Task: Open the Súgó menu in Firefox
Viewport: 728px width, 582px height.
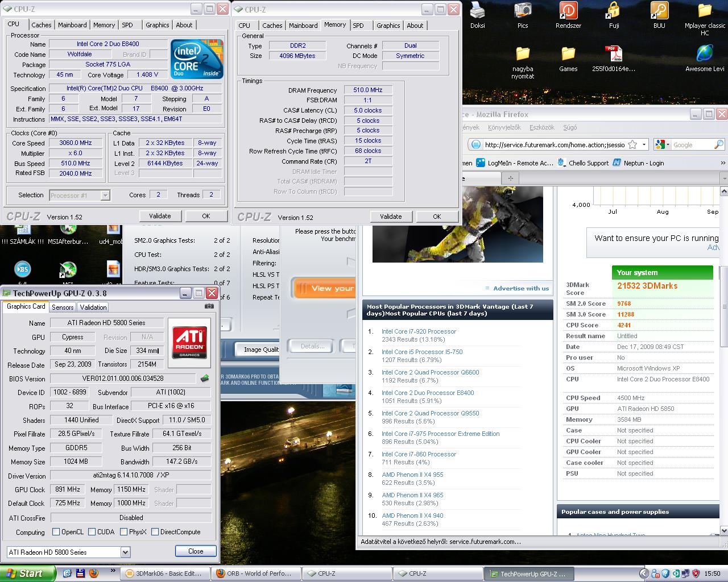Action: click(x=569, y=127)
